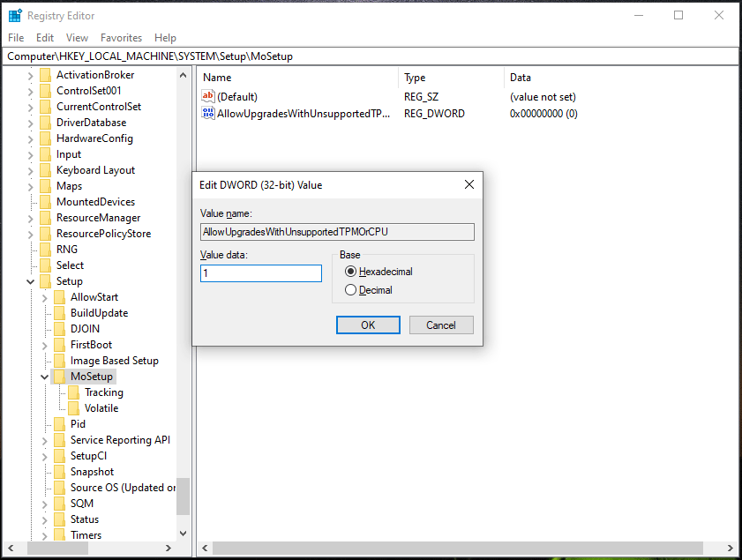
Task: Open the Favorites menu
Action: [x=121, y=37]
